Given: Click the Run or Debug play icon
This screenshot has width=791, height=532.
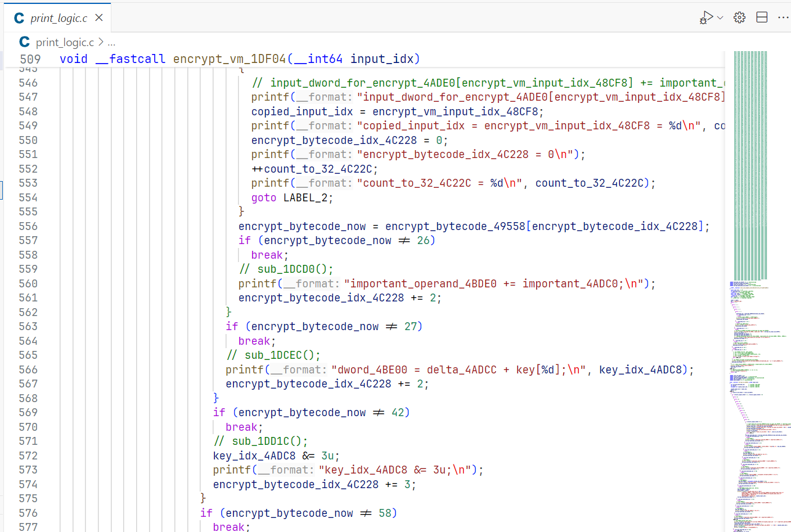Looking at the screenshot, I should tap(706, 17).
